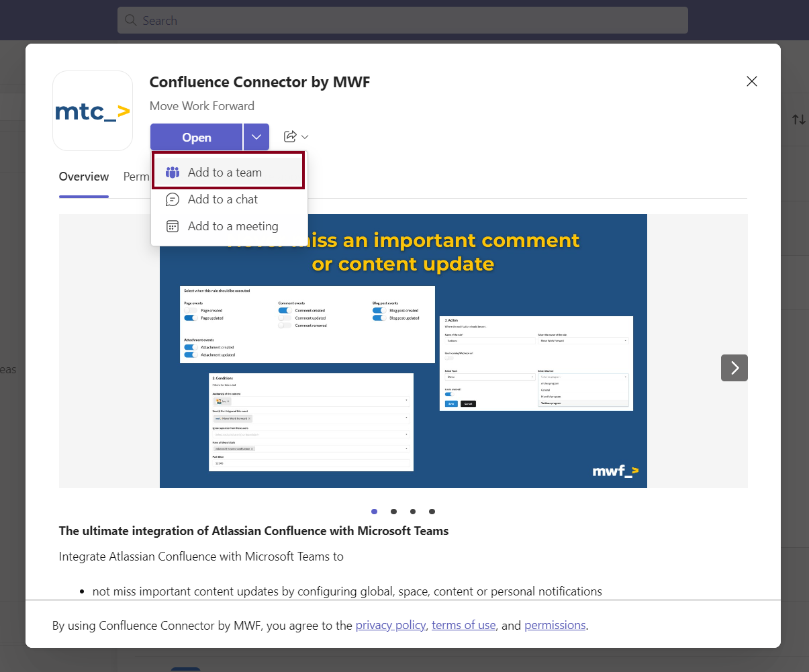Click the people icon beside Add to a team

pyautogui.click(x=173, y=173)
